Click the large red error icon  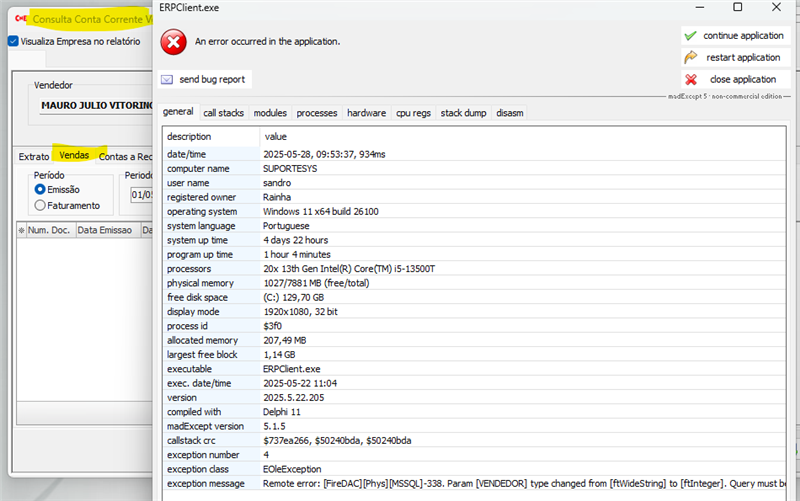coord(174,42)
